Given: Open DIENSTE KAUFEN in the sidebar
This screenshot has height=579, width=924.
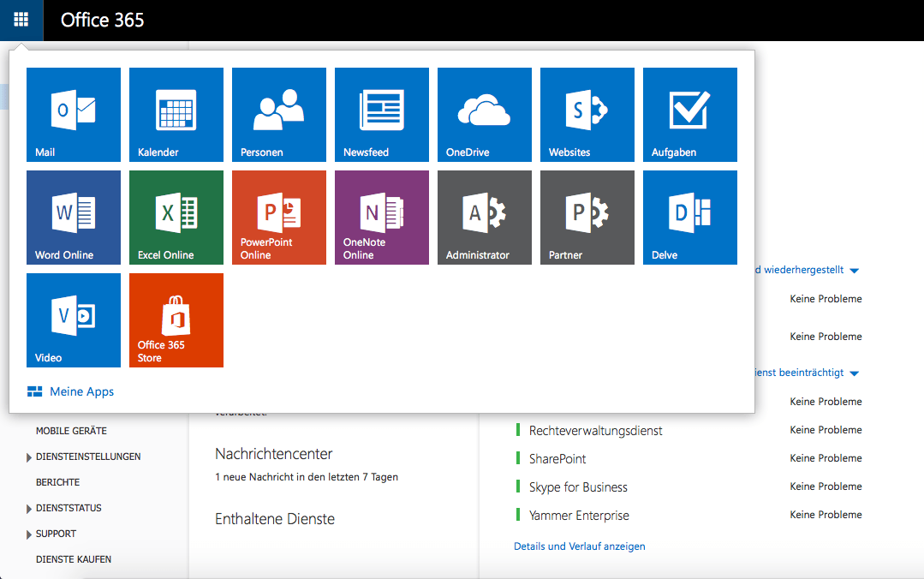Looking at the screenshot, I should click(x=74, y=559).
